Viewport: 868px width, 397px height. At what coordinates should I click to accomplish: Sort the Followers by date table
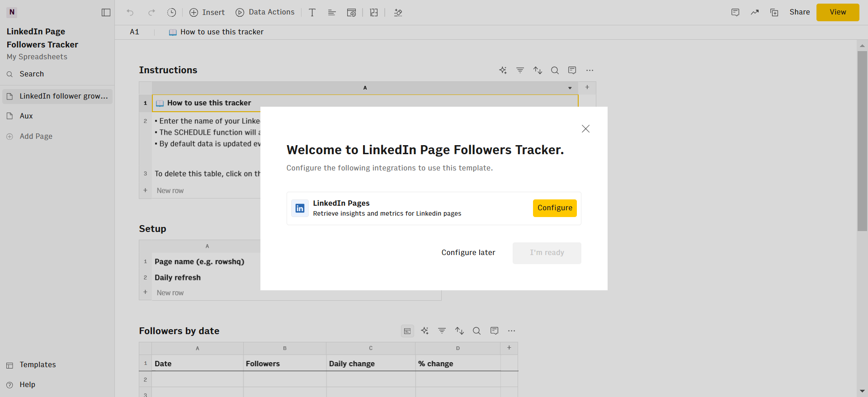pos(459,331)
